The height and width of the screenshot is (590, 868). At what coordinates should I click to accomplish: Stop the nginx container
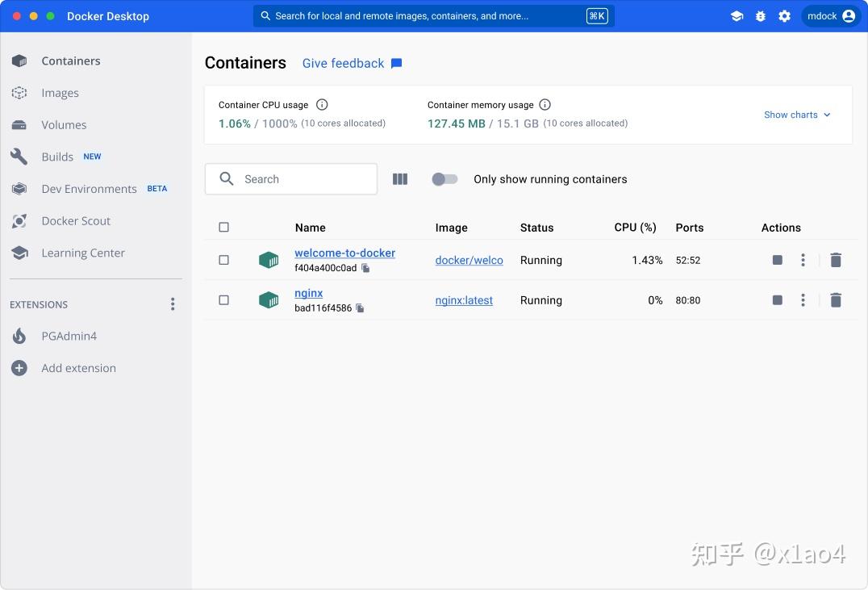click(777, 299)
